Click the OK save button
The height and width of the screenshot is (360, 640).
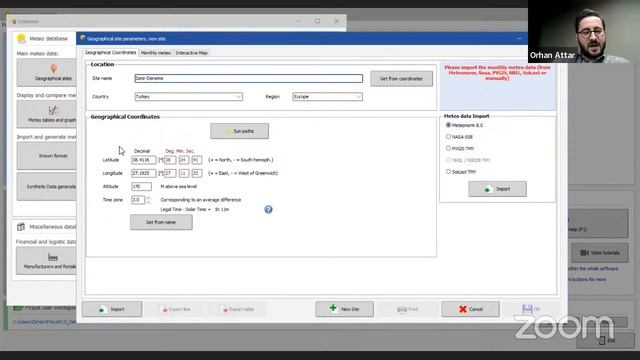tap(531, 309)
